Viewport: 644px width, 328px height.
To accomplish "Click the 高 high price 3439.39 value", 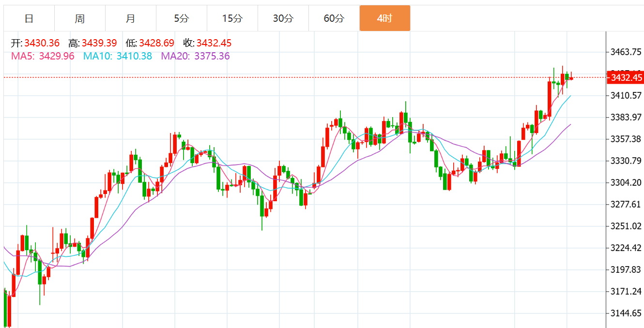I will [99, 43].
